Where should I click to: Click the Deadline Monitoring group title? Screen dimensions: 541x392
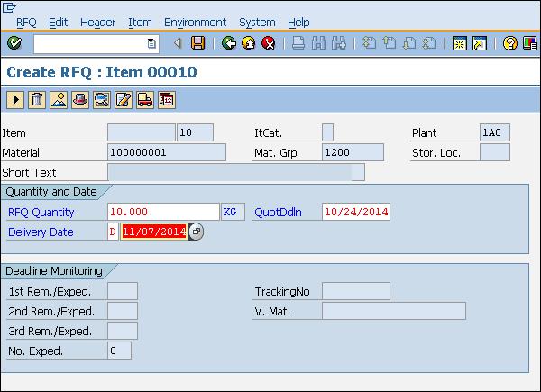pos(54,271)
